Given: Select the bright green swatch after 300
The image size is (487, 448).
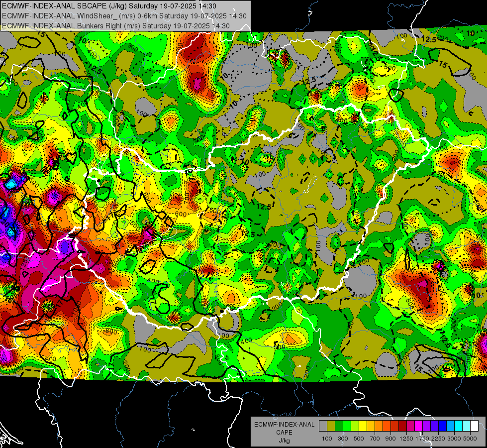Looking at the screenshot, I should [x=347, y=426].
